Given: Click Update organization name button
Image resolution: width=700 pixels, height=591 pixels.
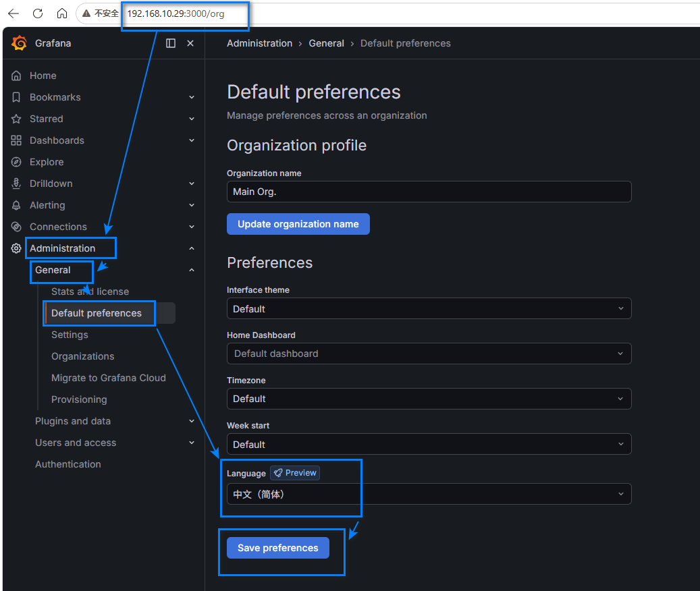Looking at the screenshot, I should [298, 224].
